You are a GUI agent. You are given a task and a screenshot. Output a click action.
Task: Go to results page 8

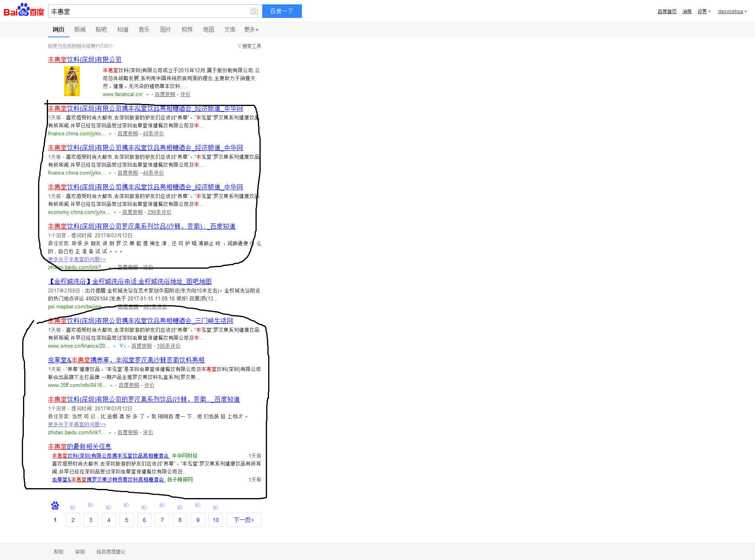(x=180, y=520)
